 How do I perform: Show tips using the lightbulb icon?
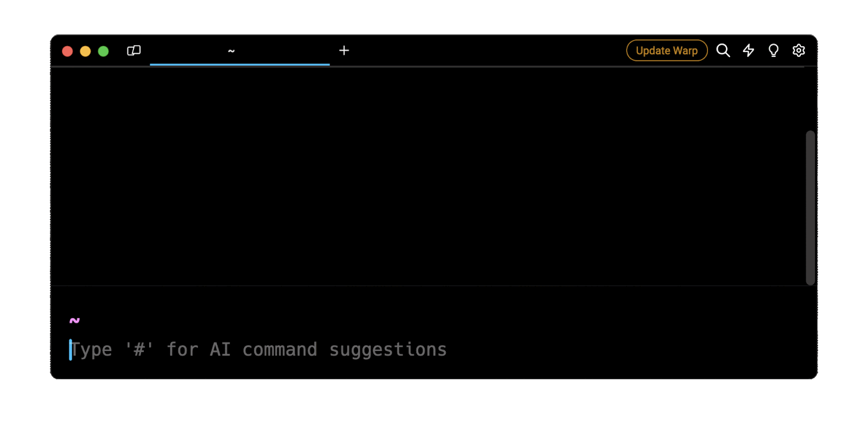[773, 50]
